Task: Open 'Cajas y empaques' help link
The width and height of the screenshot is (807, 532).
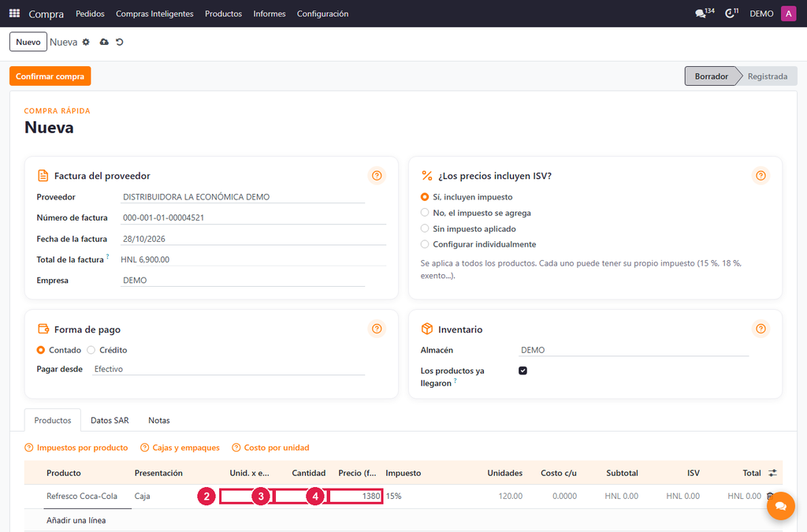Action: [x=180, y=448]
